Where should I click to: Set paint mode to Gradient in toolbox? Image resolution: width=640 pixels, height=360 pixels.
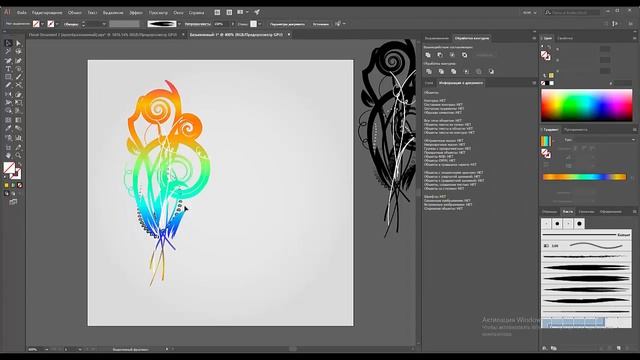13,185
